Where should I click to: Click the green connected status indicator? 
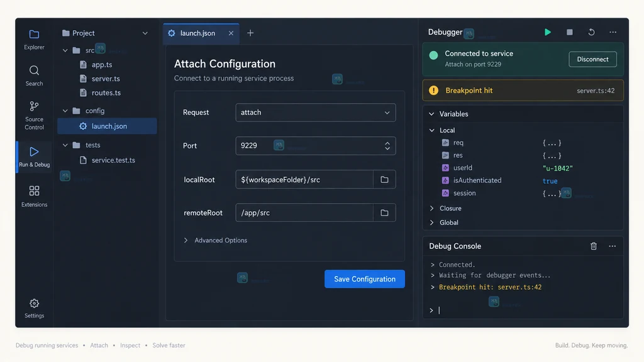pyautogui.click(x=433, y=55)
